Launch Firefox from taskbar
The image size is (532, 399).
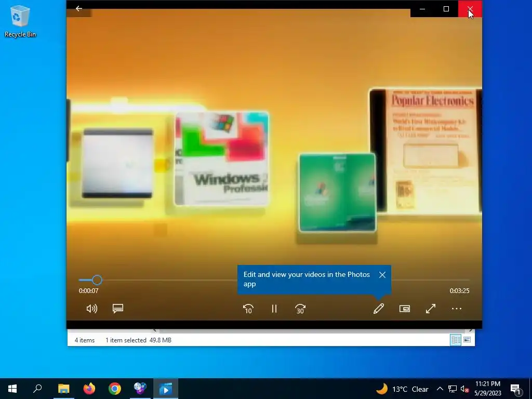pos(89,389)
